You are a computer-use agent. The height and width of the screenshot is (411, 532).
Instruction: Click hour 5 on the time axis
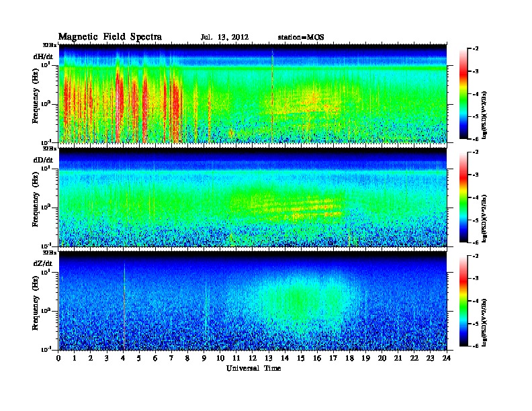(139, 359)
